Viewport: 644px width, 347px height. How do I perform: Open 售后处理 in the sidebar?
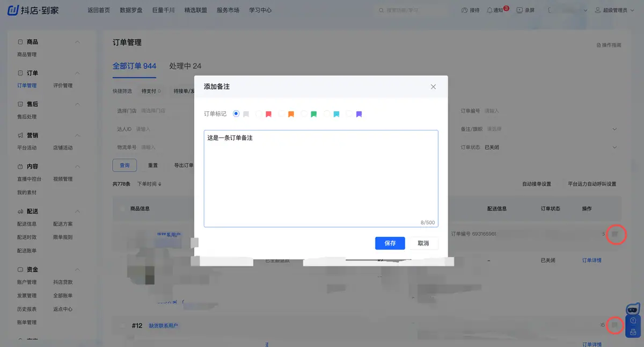[27, 117]
